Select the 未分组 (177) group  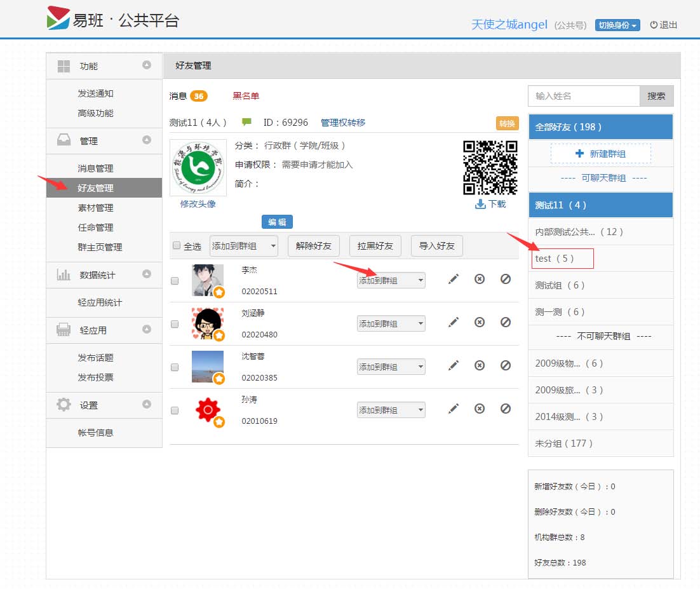click(x=601, y=443)
